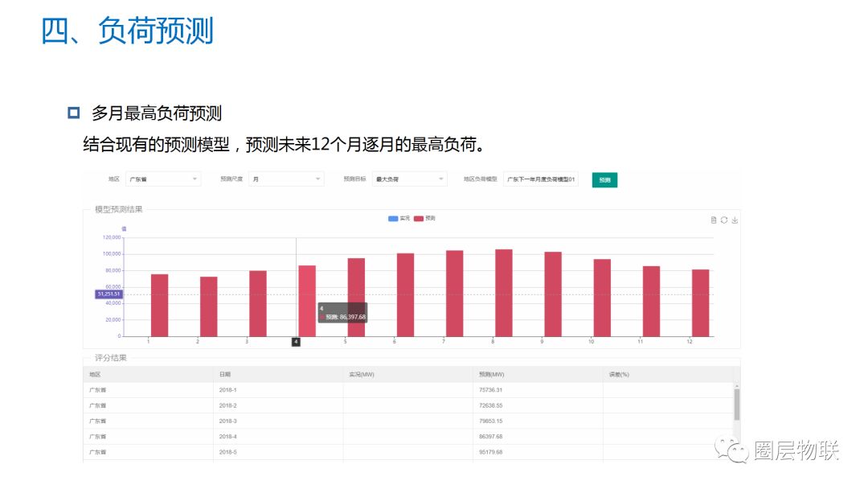Click the month 8 forecast bar
This screenshot has width=868, height=489.
click(x=504, y=293)
